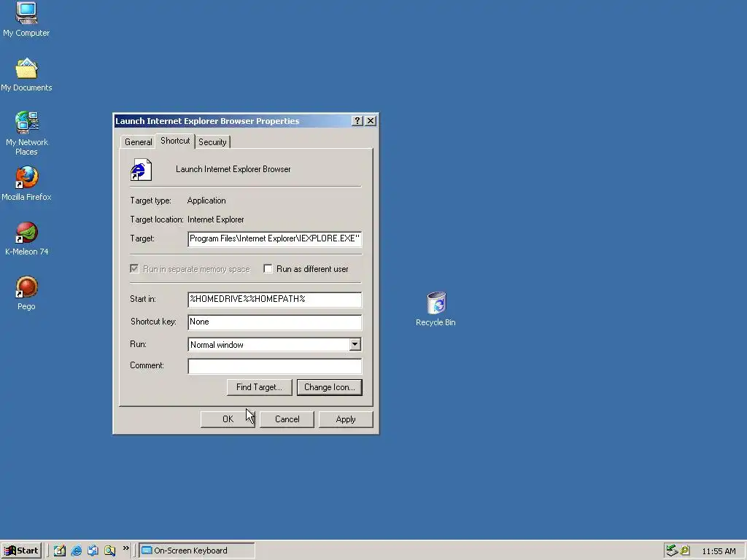Viewport: 747px width, 560px height.
Task: Click Launch Internet Explorer Browser name text
Action: [233, 169]
